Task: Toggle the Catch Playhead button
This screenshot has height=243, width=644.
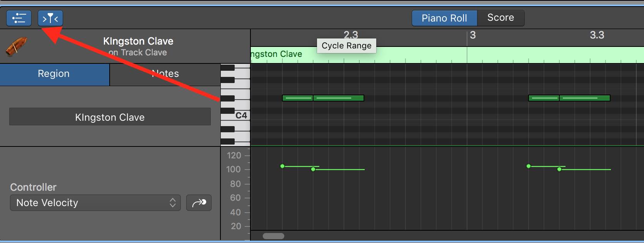Action: pyautogui.click(x=50, y=18)
